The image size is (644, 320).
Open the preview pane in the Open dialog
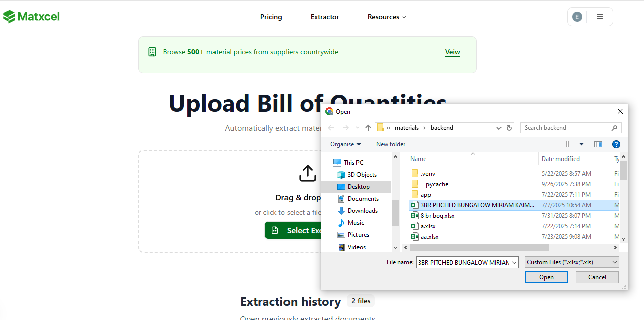pyautogui.click(x=598, y=144)
